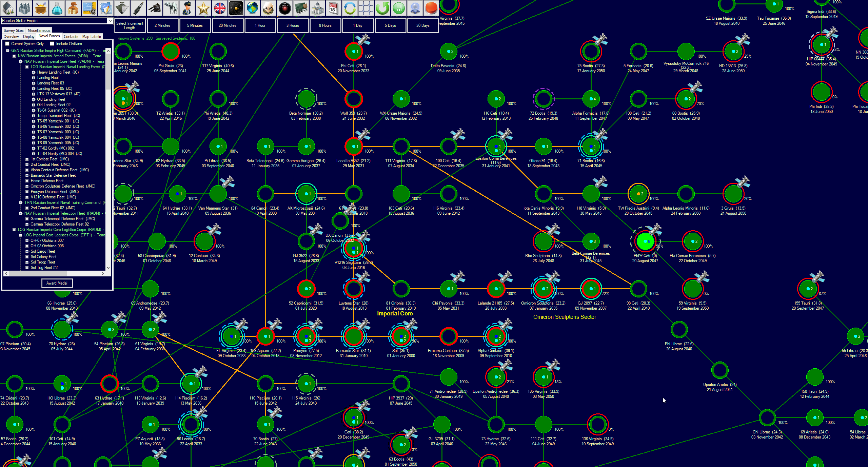Image resolution: width=868 pixels, height=467 pixels.
Task: Click the naval officer commanders icon
Action: tap(187, 8)
